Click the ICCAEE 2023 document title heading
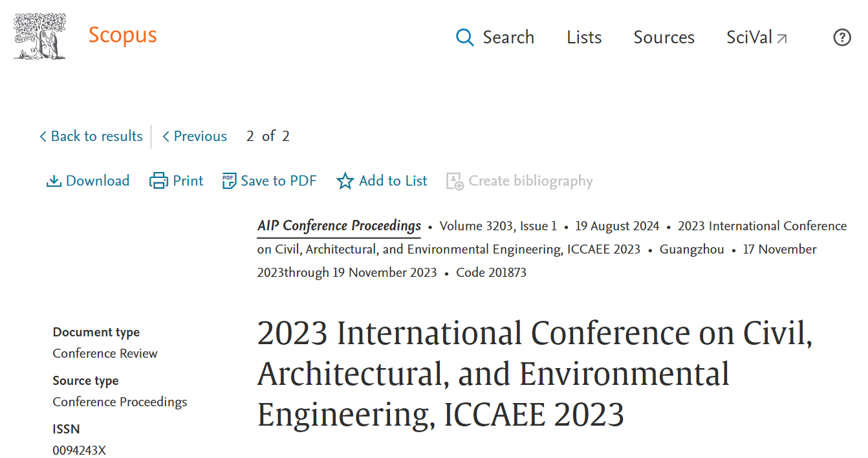Screen dimensions: 868x458 point(534,374)
